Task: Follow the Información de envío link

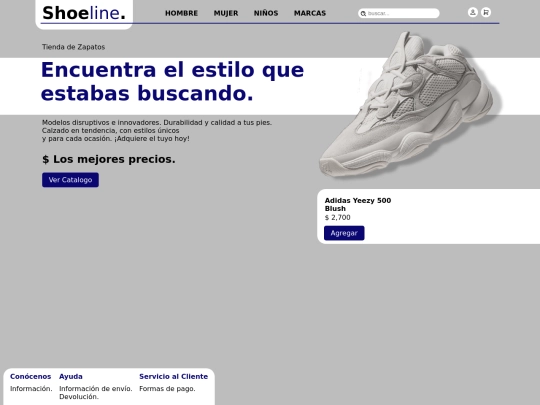Action: [x=96, y=388]
